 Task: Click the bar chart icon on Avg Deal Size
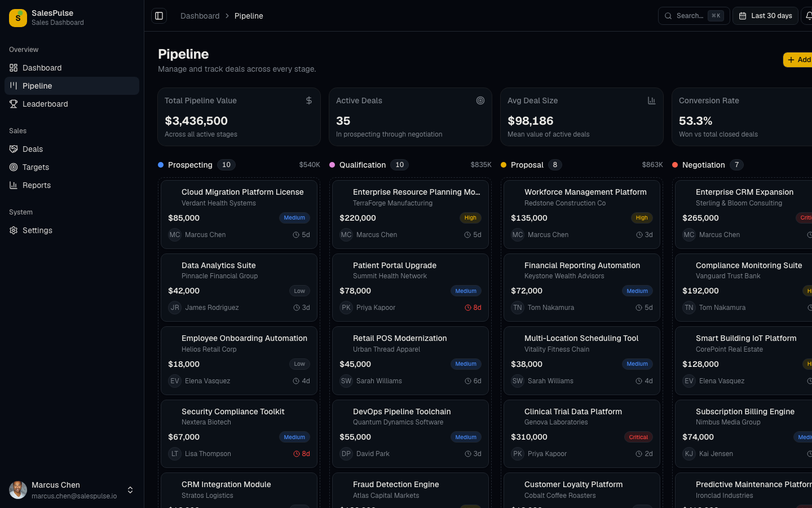point(652,100)
